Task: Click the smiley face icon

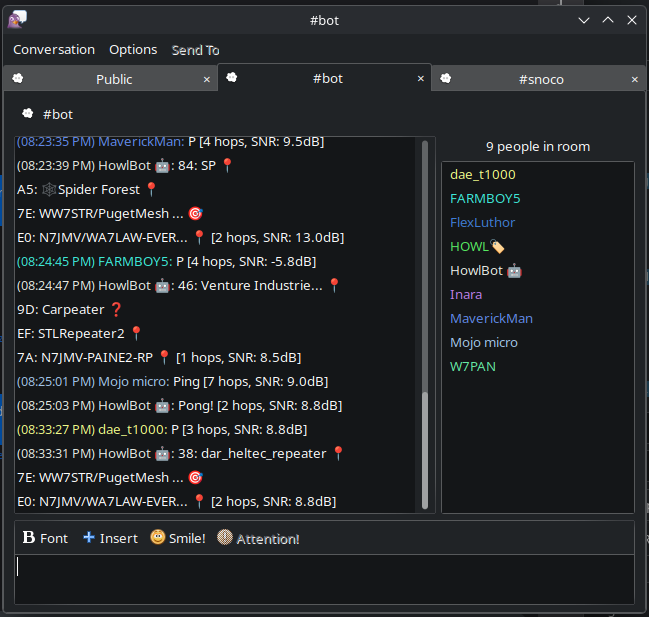Action: pyautogui.click(x=157, y=537)
